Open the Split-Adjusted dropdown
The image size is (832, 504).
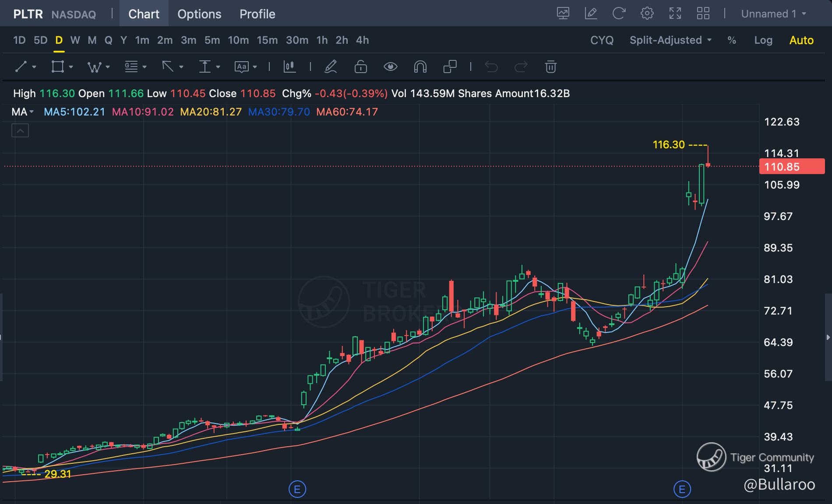pos(670,40)
